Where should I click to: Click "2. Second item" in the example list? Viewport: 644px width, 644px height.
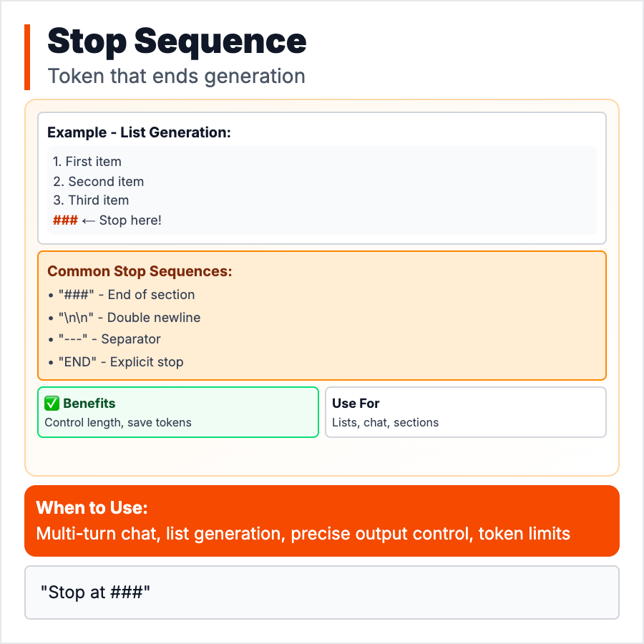coord(99,182)
